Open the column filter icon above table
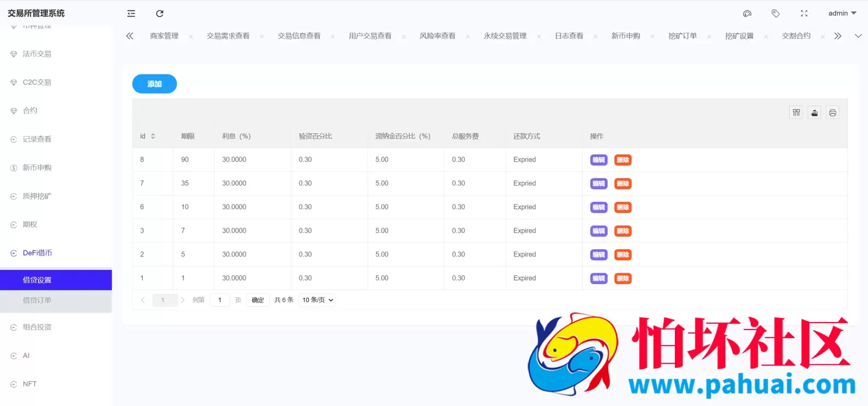This screenshot has width=868, height=406. 796,113
